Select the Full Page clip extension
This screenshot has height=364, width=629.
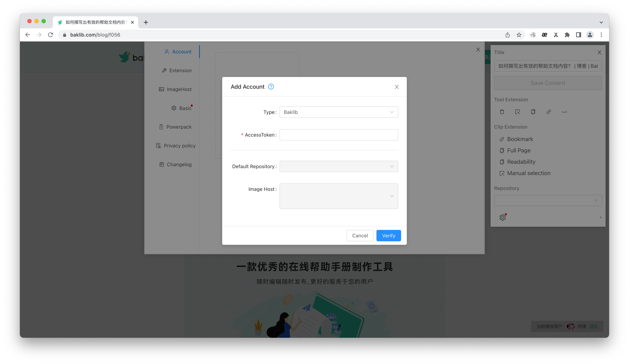[515, 150]
